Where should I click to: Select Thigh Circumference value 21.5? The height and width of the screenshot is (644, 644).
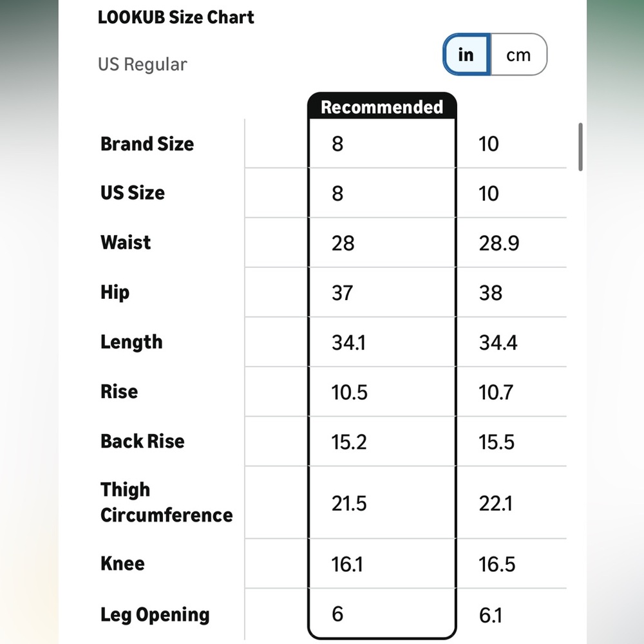pyautogui.click(x=349, y=504)
